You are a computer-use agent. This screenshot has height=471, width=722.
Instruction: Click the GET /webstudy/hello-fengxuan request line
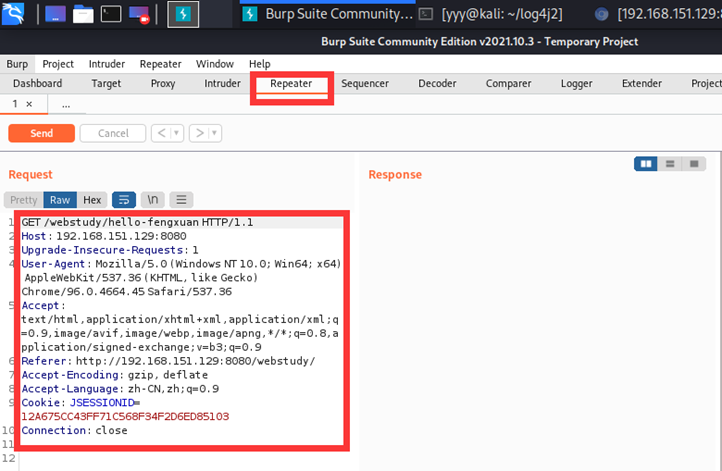pos(137,222)
